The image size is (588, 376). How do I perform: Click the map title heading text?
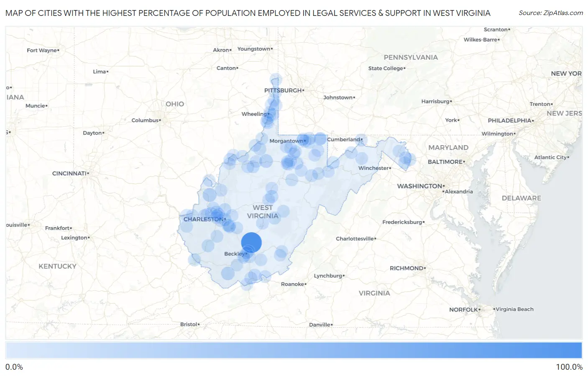[248, 13]
